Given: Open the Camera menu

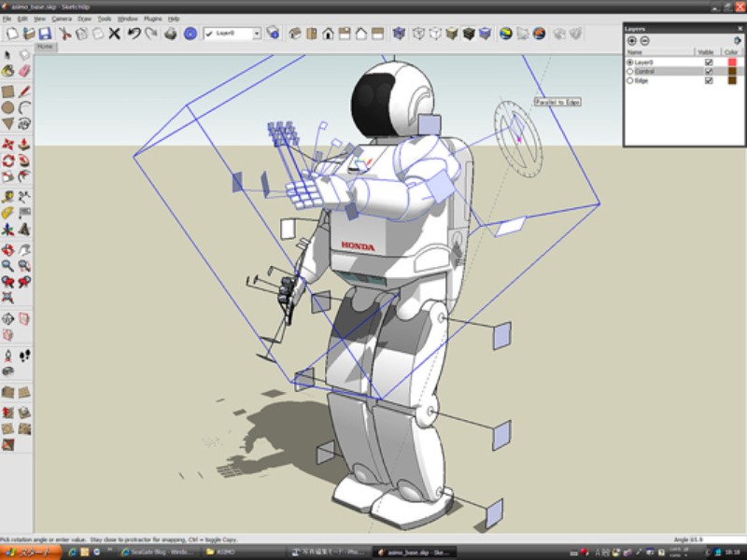Looking at the screenshot, I should tap(62, 19).
